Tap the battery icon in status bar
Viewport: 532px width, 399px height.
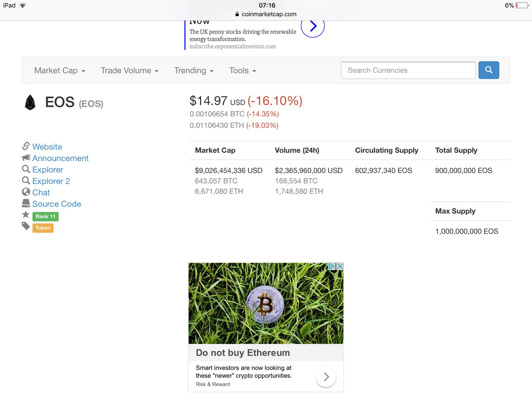[x=522, y=5]
